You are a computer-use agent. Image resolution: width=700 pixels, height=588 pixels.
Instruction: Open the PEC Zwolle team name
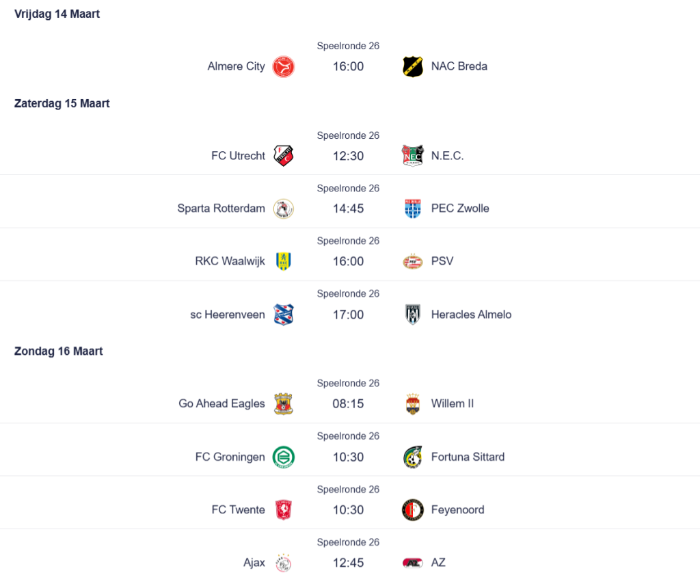[x=460, y=209]
